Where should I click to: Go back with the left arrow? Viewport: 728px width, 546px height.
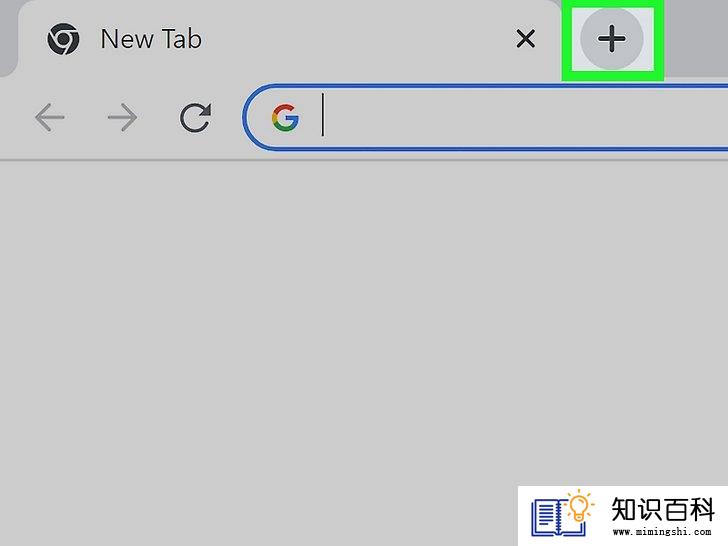(49, 117)
